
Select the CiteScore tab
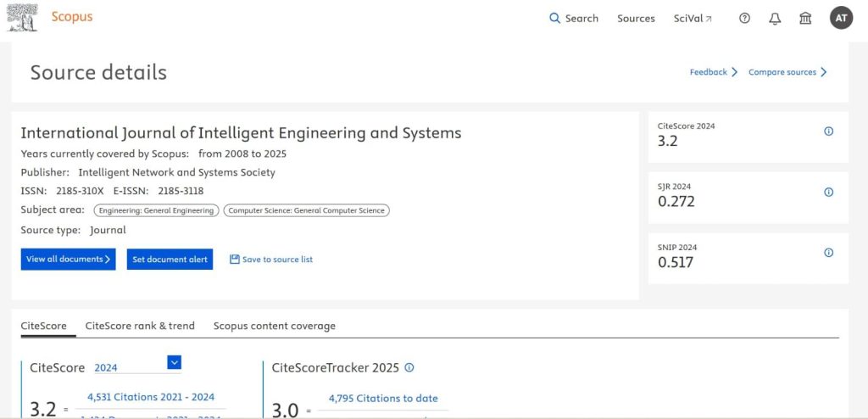coord(44,326)
